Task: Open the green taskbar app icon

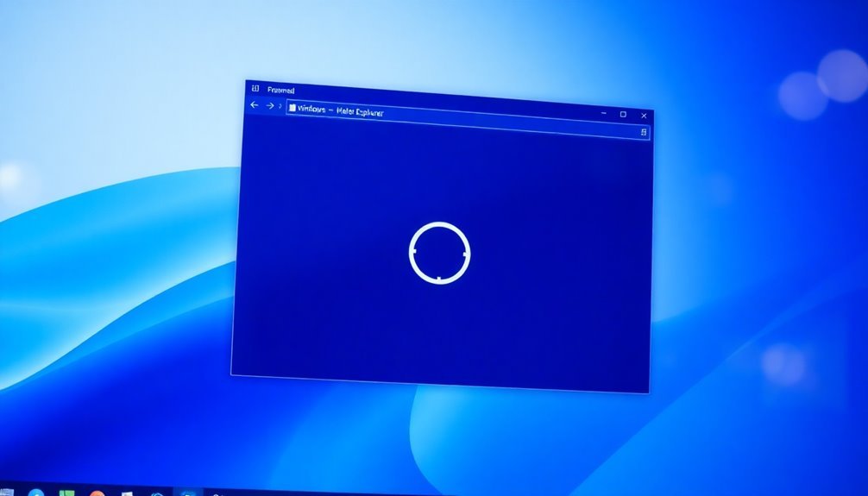Action: pos(67,493)
